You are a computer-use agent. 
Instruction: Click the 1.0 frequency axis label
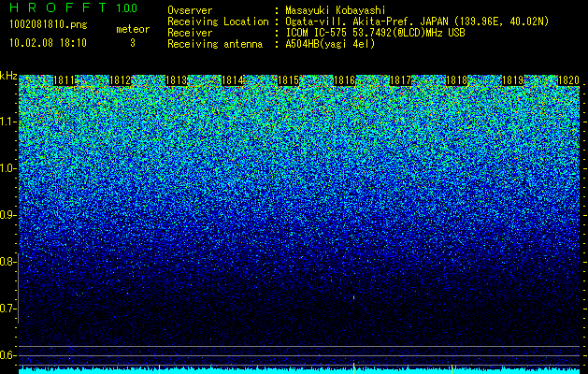[7, 168]
